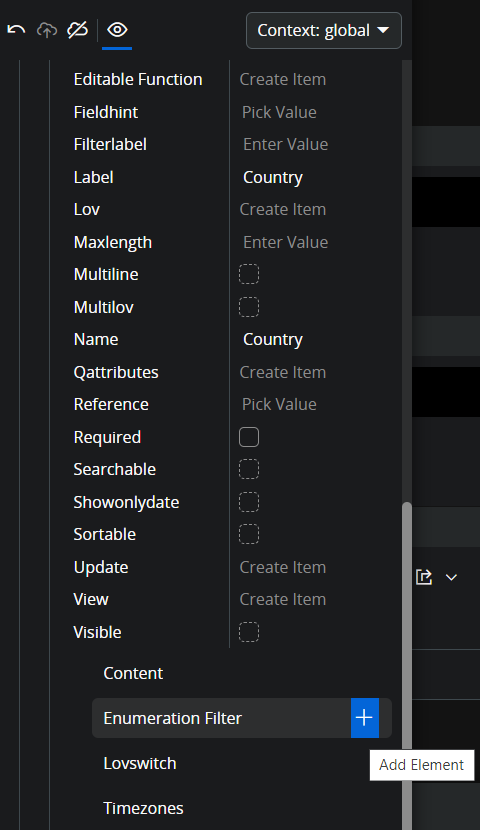
Task: Toggle the Sortable checkbox
Action: tap(249, 534)
